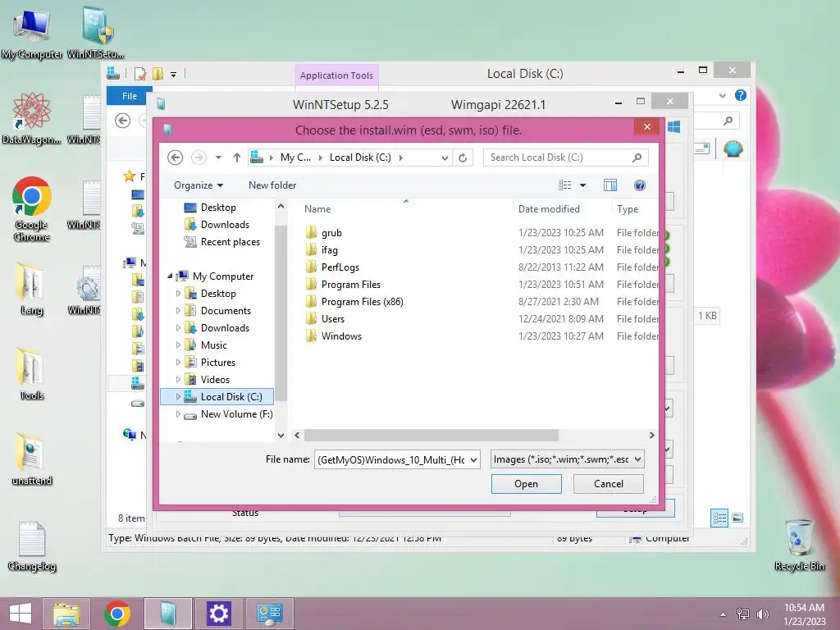Click the Forward arrow in file dialog
840x630 pixels.
click(x=199, y=157)
